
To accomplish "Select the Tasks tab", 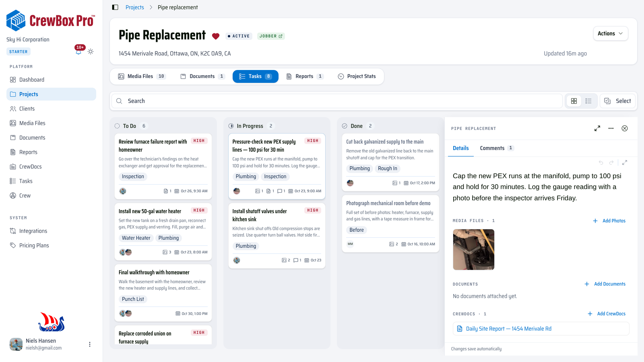I will tap(256, 76).
